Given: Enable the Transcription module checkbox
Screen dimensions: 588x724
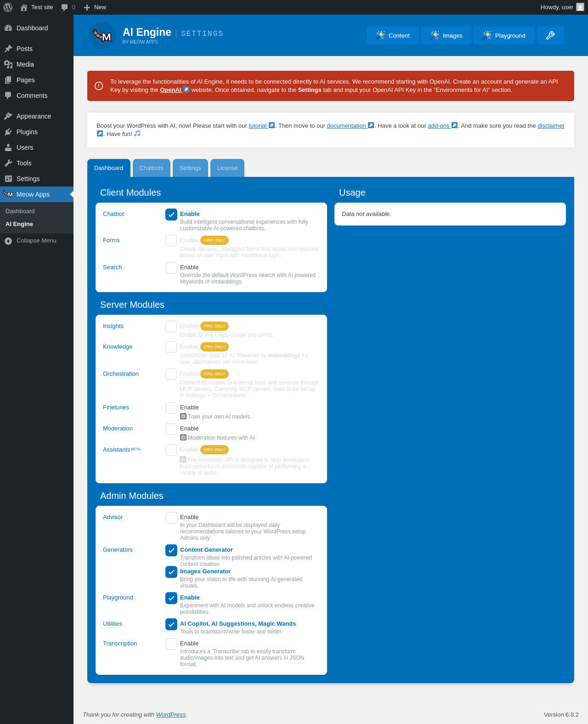Looking at the screenshot, I should click(171, 644).
